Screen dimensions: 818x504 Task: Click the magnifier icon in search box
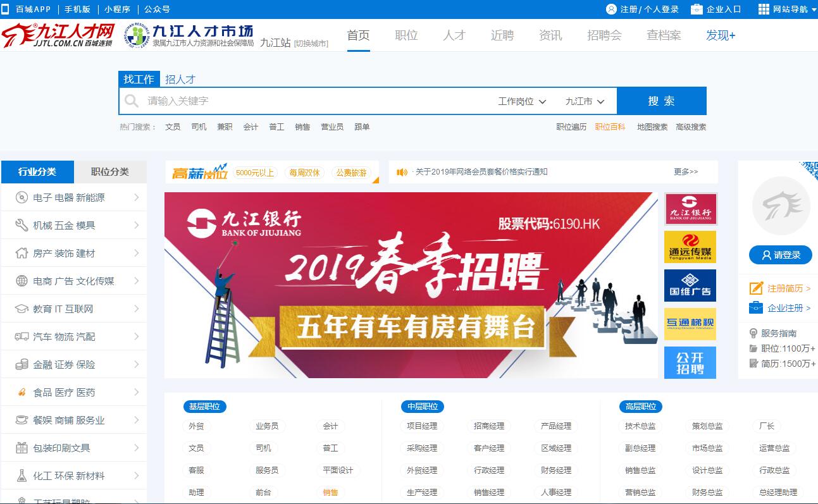pos(132,101)
